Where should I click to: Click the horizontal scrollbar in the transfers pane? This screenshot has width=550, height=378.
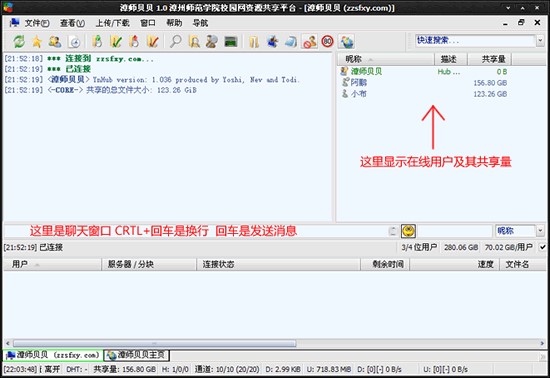click(x=154, y=343)
